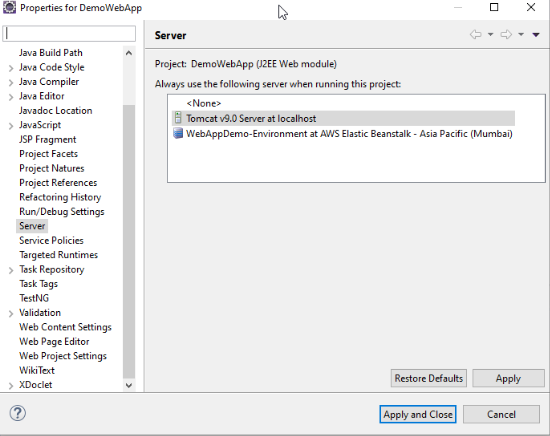Open the back history dropdown arrow
Viewport: 550px width, 436px height.
click(x=490, y=34)
